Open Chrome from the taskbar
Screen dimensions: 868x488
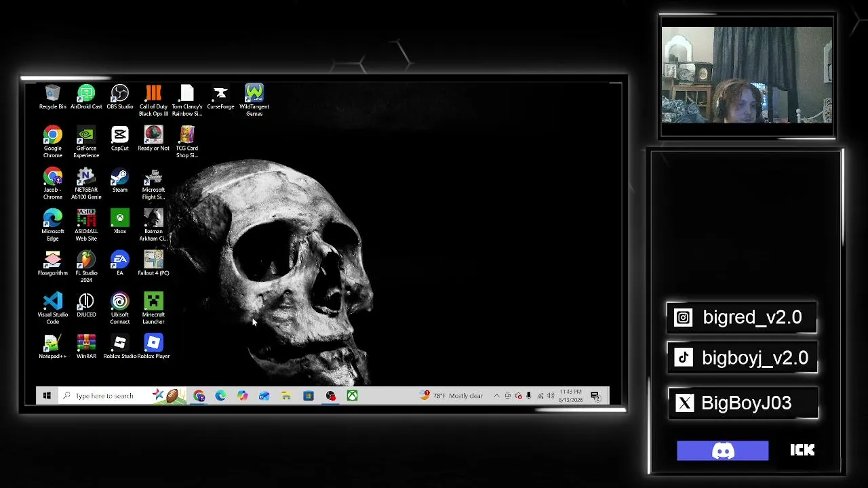click(199, 396)
